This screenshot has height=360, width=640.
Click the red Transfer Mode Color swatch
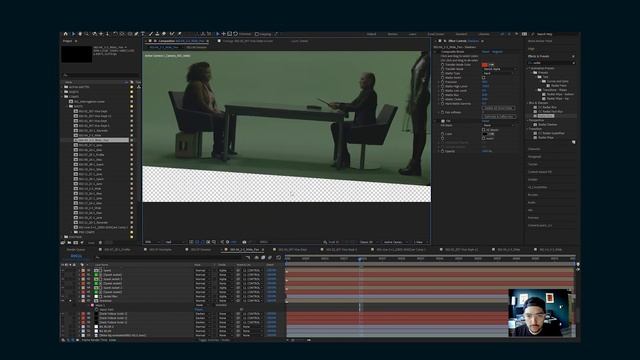click(485, 64)
